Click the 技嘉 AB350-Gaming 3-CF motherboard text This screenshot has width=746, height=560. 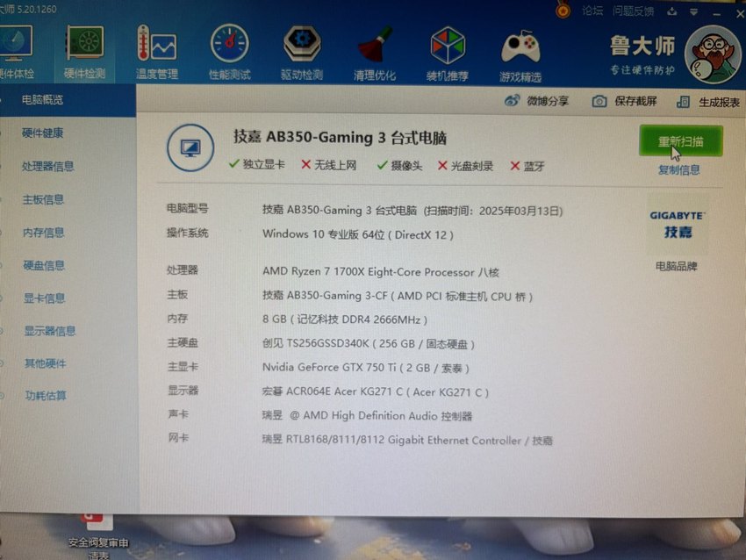pyautogui.click(x=398, y=296)
